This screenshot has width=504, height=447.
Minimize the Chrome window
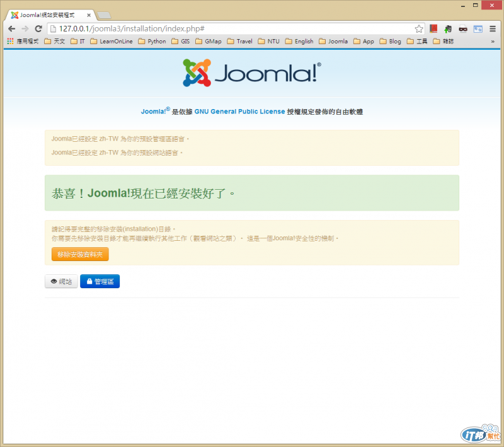click(x=463, y=6)
